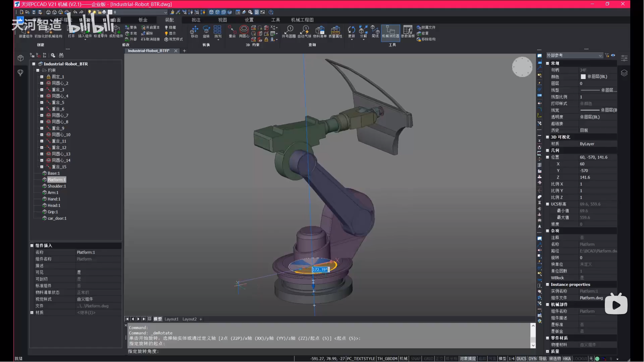
Task: Expand the 质量 section in properties
Action: tap(547, 351)
